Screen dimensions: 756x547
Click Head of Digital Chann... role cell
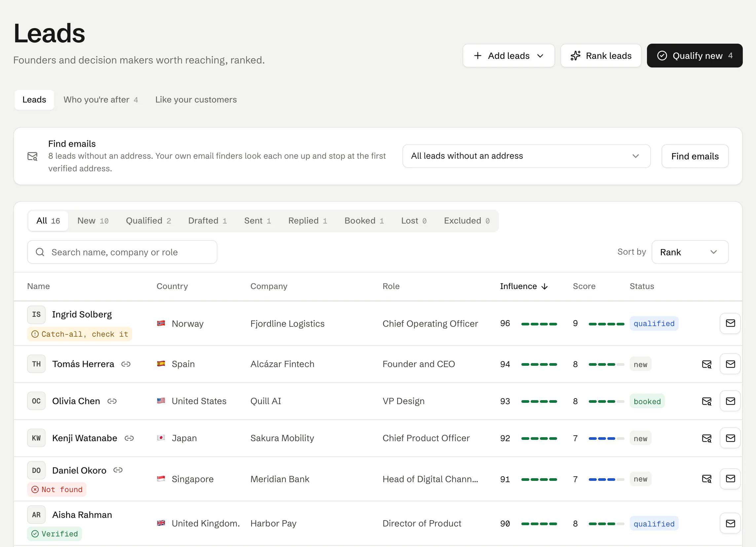(x=430, y=479)
